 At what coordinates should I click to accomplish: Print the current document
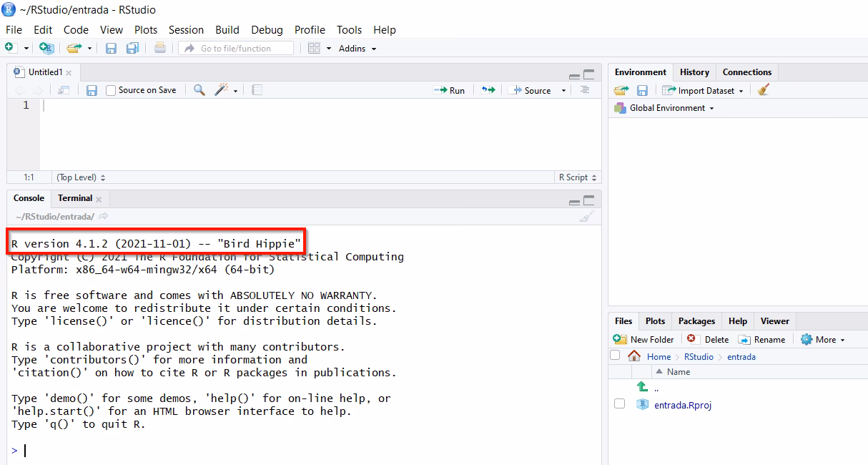click(159, 48)
